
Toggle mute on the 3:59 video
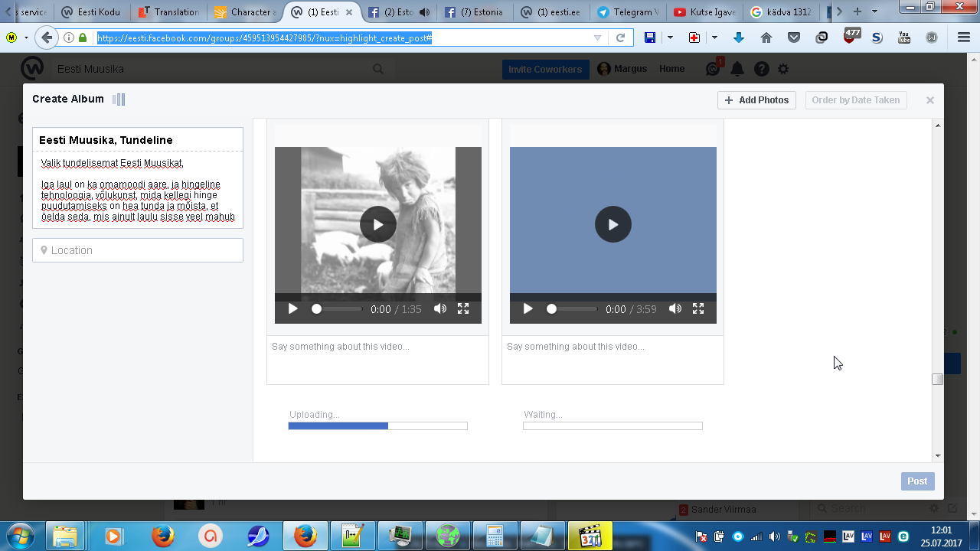click(675, 308)
